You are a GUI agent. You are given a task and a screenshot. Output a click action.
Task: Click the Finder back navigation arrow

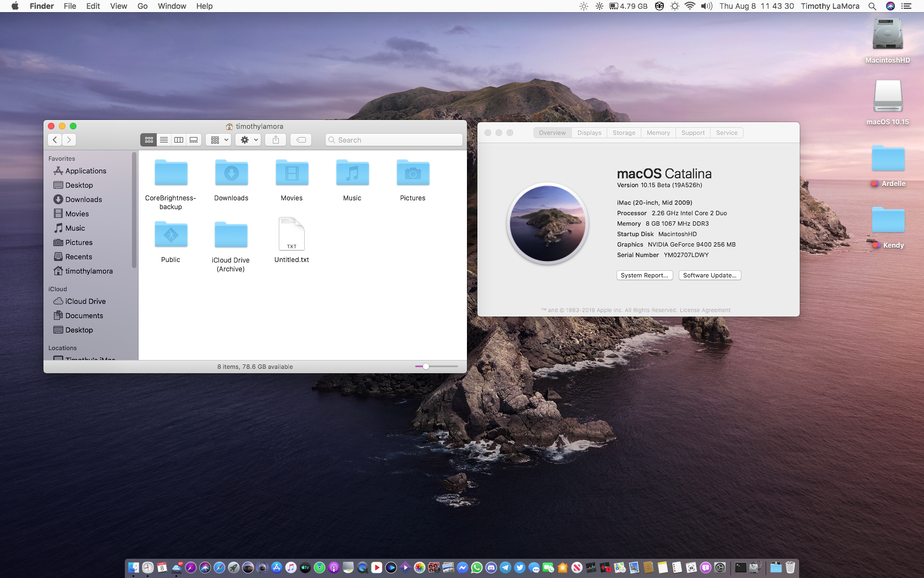[x=55, y=140]
